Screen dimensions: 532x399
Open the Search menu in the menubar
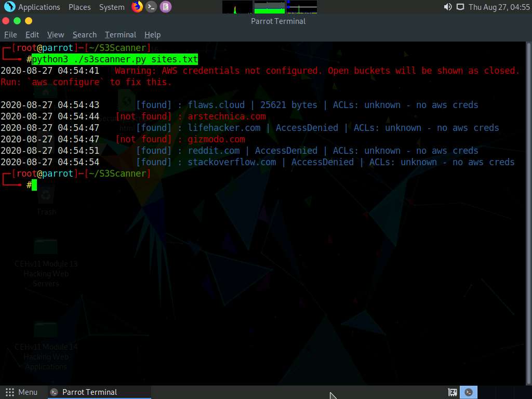pos(84,34)
